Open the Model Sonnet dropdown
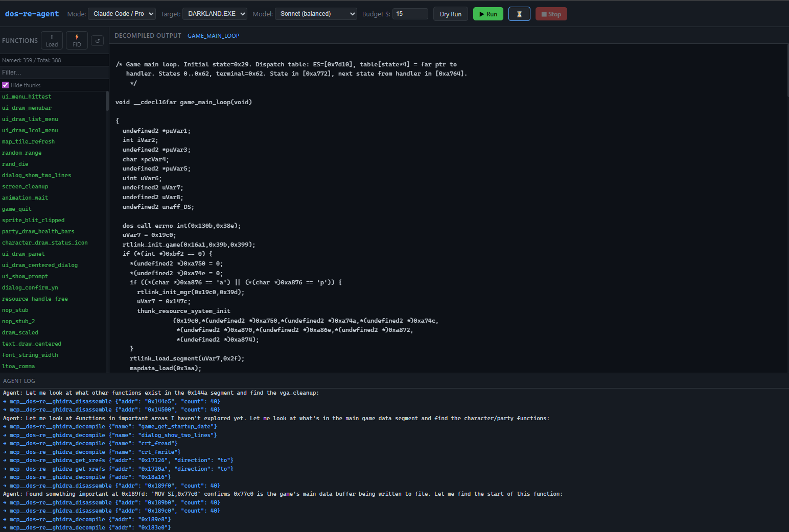 316,14
